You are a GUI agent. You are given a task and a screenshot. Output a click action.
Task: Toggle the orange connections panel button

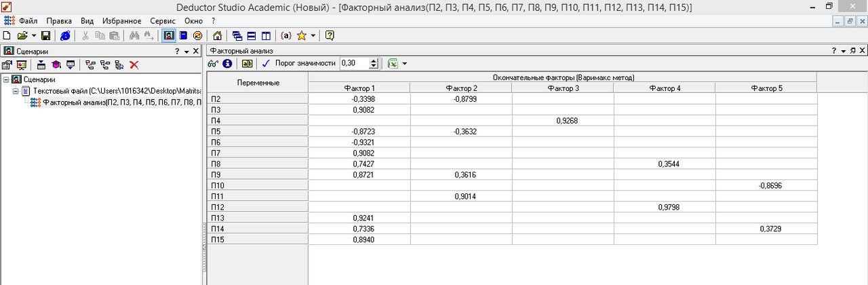click(x=197, y=35)
